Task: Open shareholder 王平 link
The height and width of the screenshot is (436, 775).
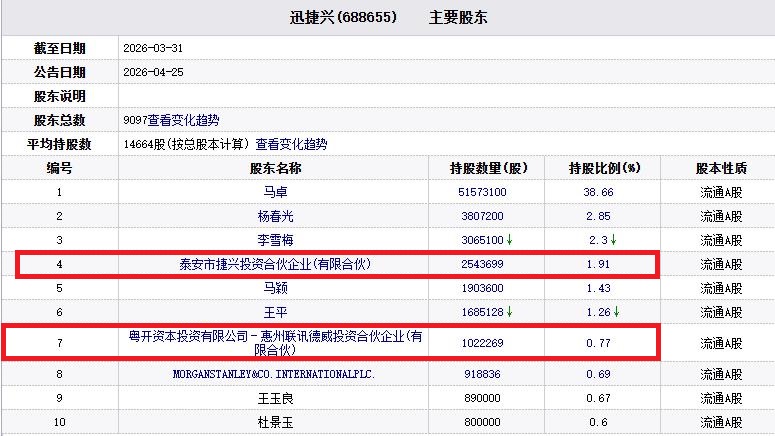Action: [275, 312]
